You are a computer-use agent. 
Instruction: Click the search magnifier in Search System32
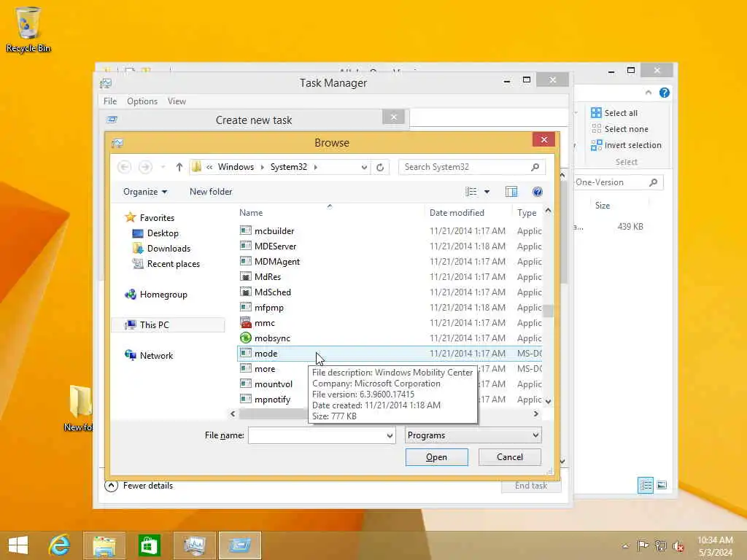click(535, 167)
